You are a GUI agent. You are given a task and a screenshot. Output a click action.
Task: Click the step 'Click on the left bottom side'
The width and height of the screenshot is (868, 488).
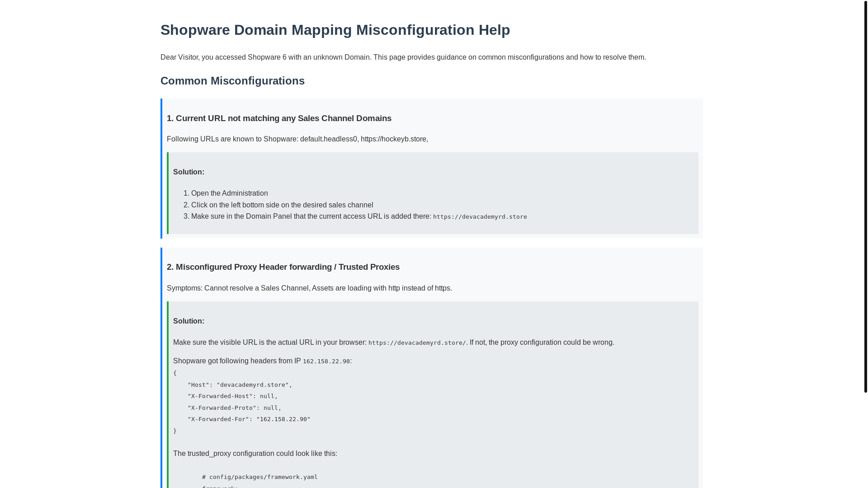[282, 205]
